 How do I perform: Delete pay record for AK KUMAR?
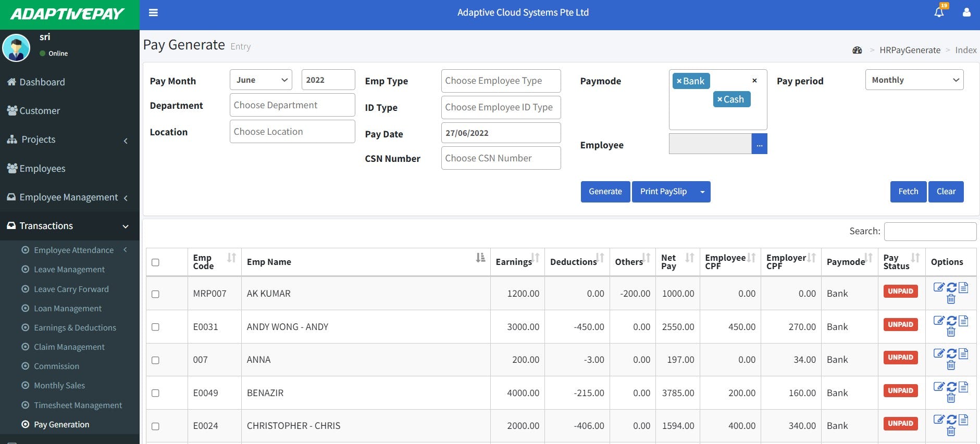951,299
